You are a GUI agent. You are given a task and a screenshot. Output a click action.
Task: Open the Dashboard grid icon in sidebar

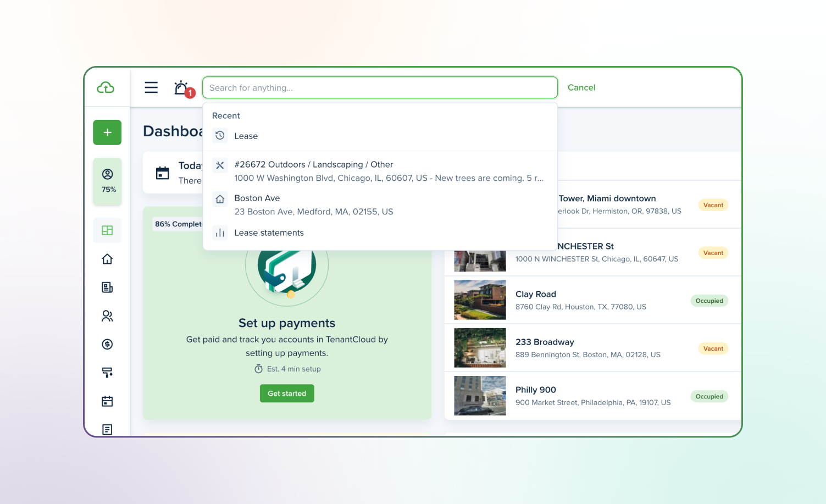coord(107,230)
